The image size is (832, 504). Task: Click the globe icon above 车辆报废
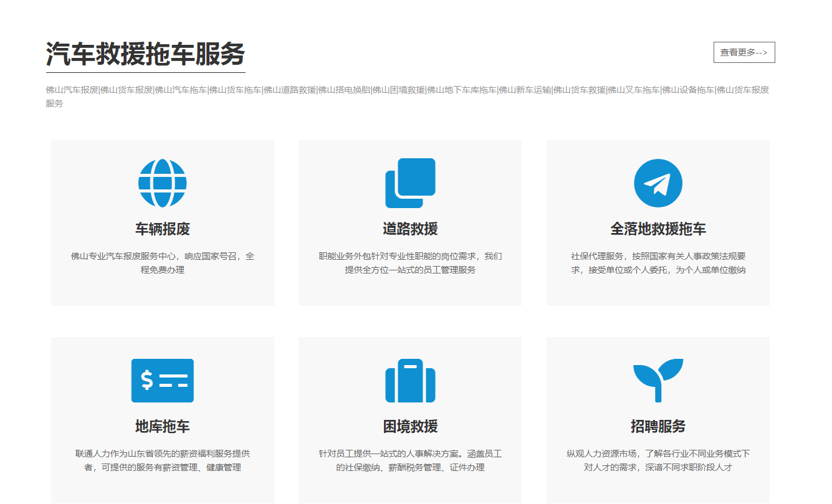[x=163, y=183]
